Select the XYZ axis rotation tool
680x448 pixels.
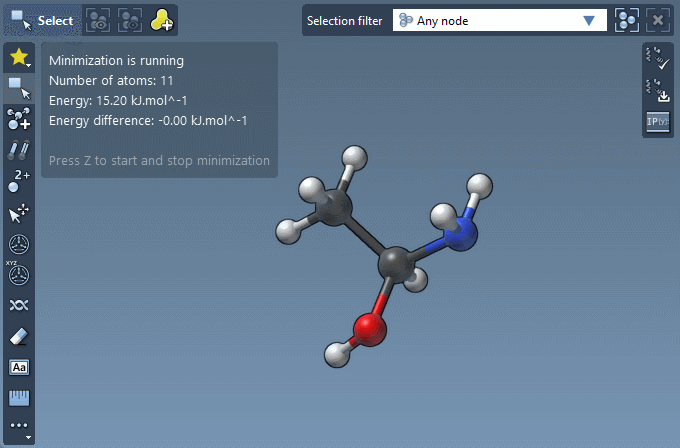19,273
